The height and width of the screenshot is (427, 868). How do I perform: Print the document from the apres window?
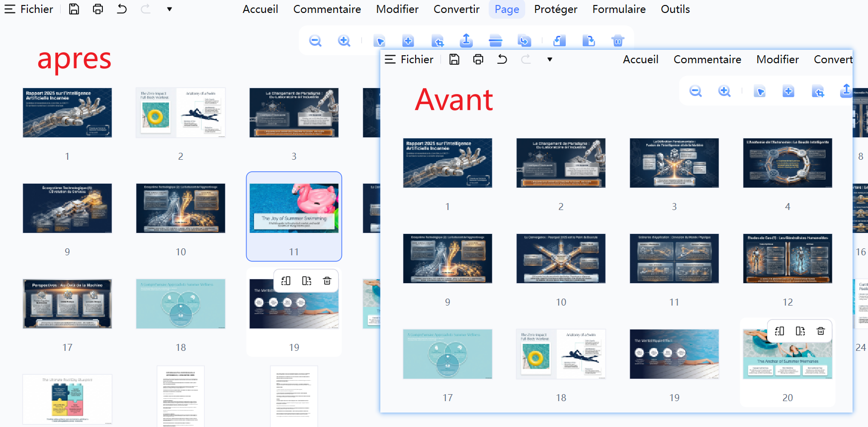[x=98, y=9]
